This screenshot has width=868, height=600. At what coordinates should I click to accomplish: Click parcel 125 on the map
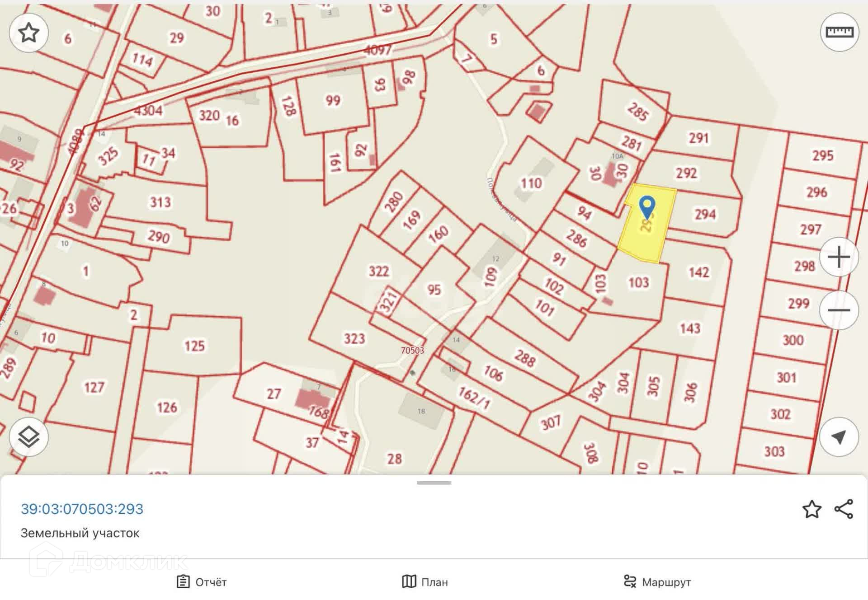(194, 346)
